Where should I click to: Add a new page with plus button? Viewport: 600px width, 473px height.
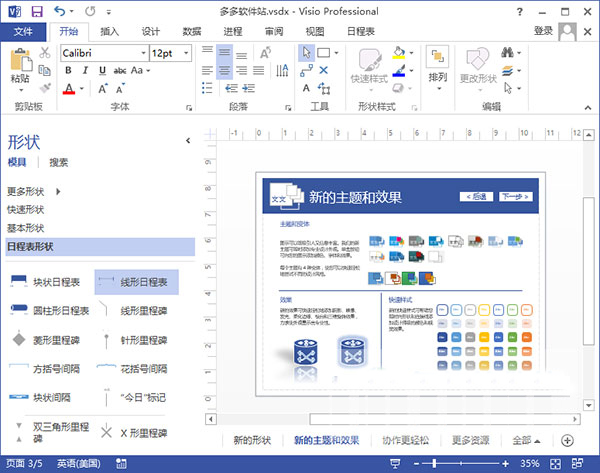567,440
